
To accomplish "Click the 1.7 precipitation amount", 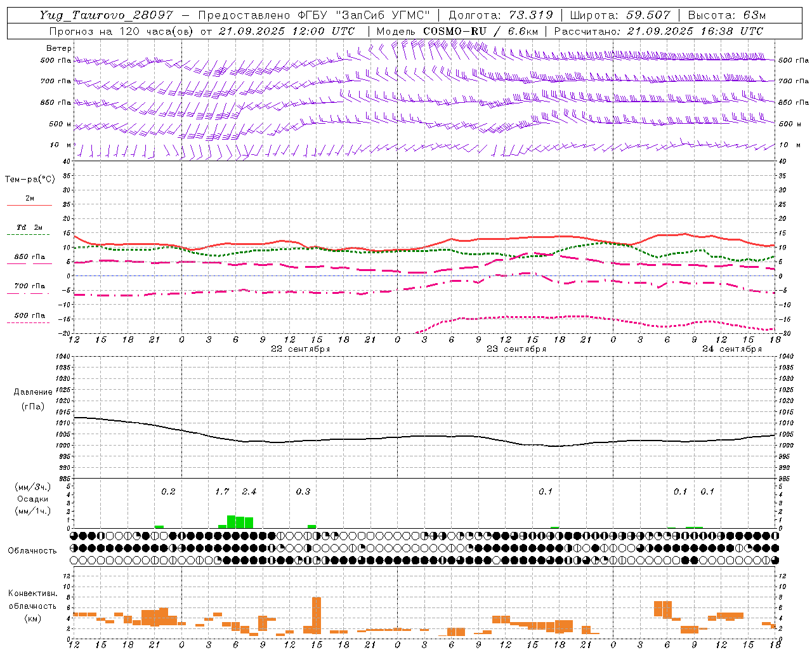I will pyautogui.click(x=222, y=491).
